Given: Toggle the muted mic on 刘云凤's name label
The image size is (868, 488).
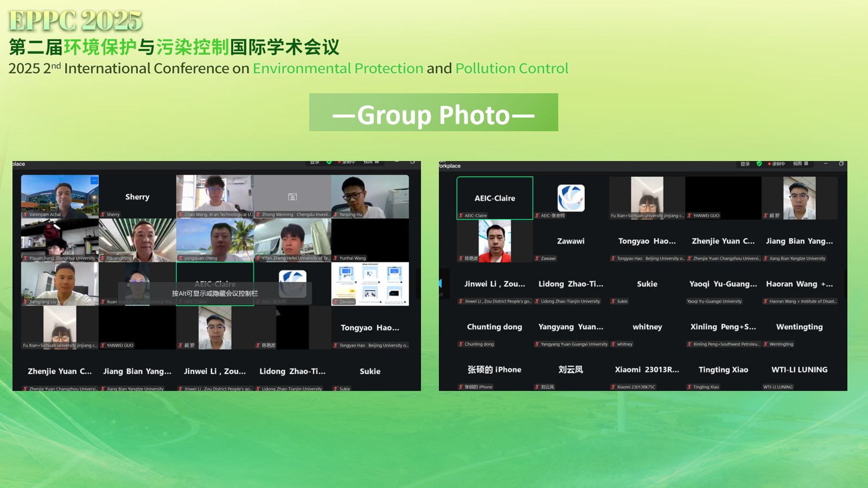Looking at the screenshot, I should 537,387.
